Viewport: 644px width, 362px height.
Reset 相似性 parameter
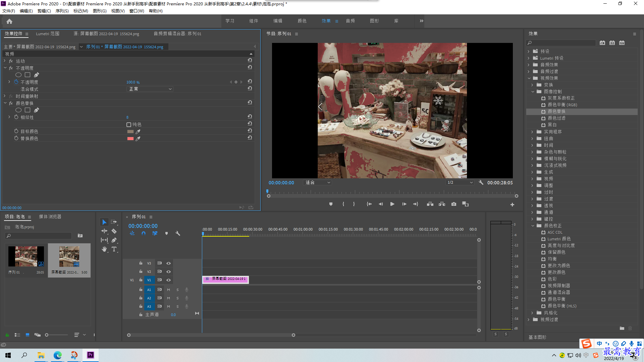250,117
